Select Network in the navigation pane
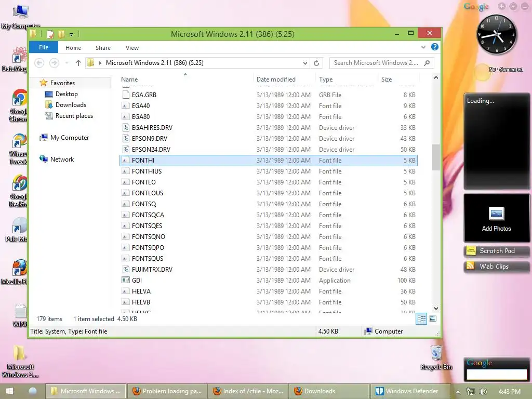The image size is (532, 399). tap(62, 159)
